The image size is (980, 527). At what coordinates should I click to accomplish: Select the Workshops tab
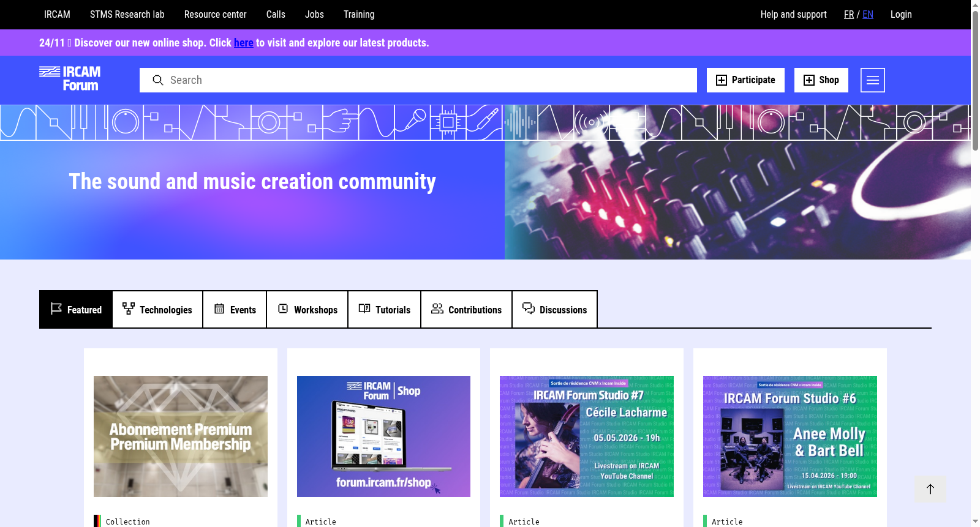pos(307,310)
